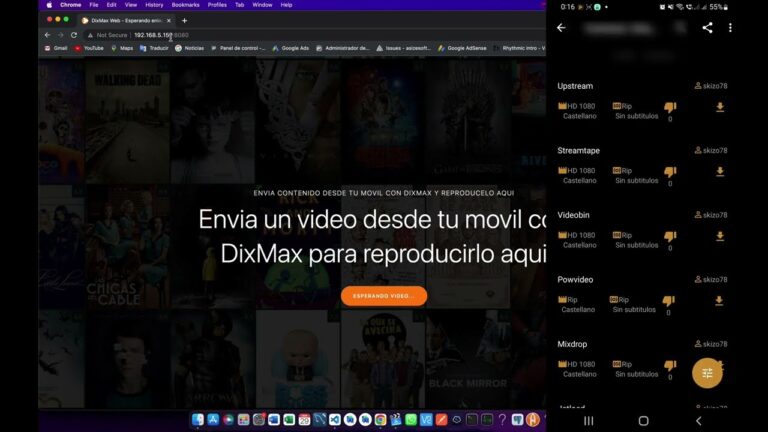
Task: Open the View menu in menu bar
Action: (x=131, y=5)
